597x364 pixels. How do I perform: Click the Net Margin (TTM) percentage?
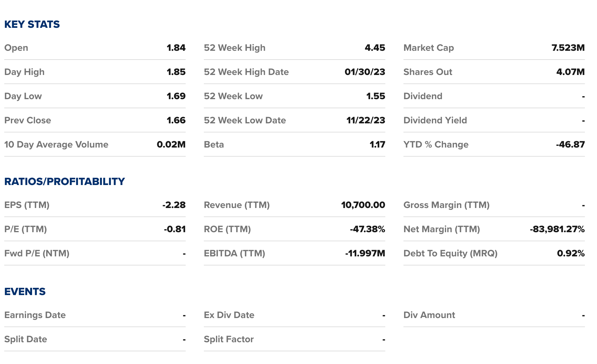557,229
